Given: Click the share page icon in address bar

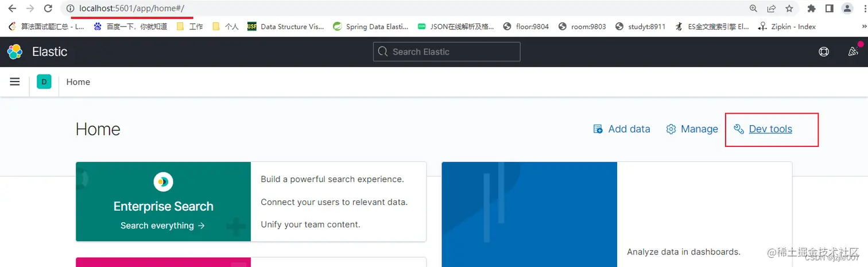Looking at the screenshot, I should [772, 9].
